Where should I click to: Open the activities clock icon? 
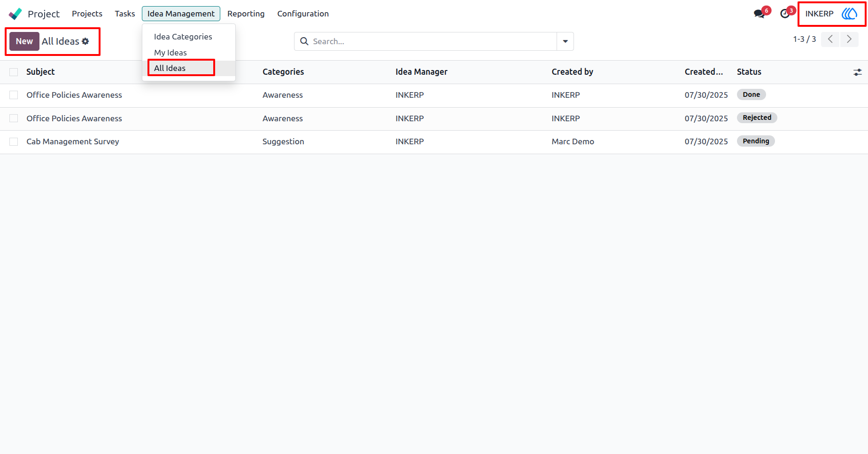tap(785, 14)
